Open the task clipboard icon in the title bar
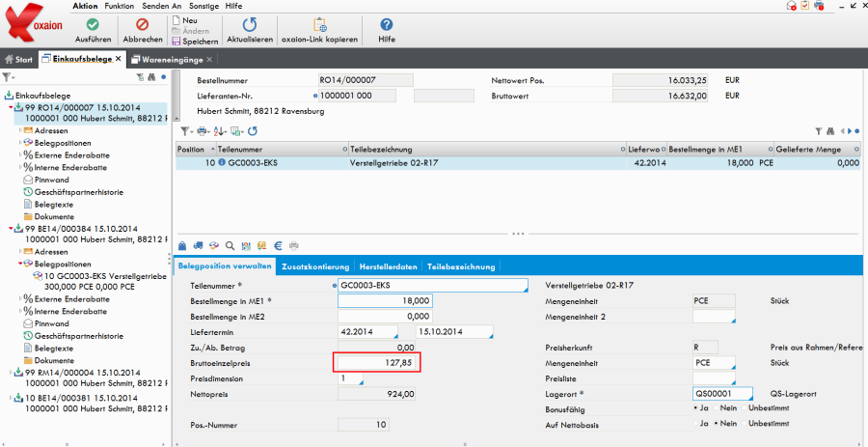 [x=805, y=6]
